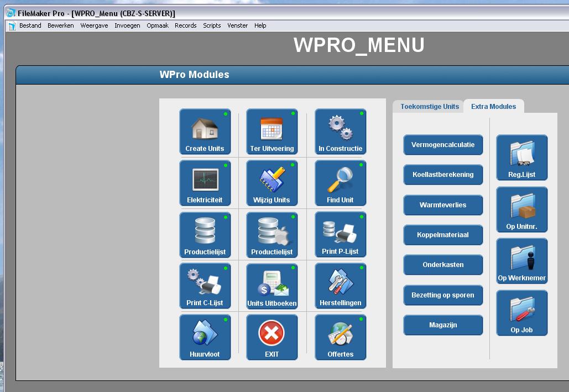Click the Bezetting op sporen button
569x392 pixels.
click(x=443, y=295)
